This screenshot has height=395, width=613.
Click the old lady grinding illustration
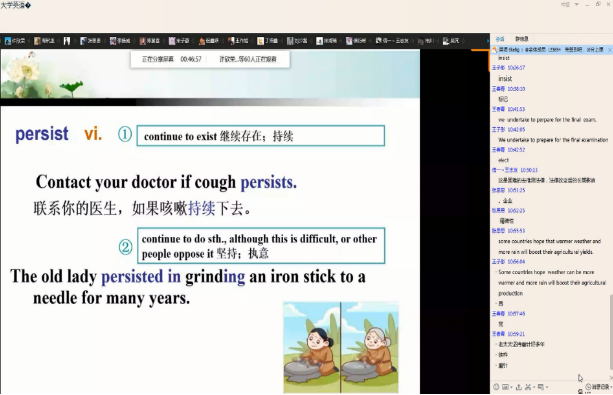click(341, 347)
